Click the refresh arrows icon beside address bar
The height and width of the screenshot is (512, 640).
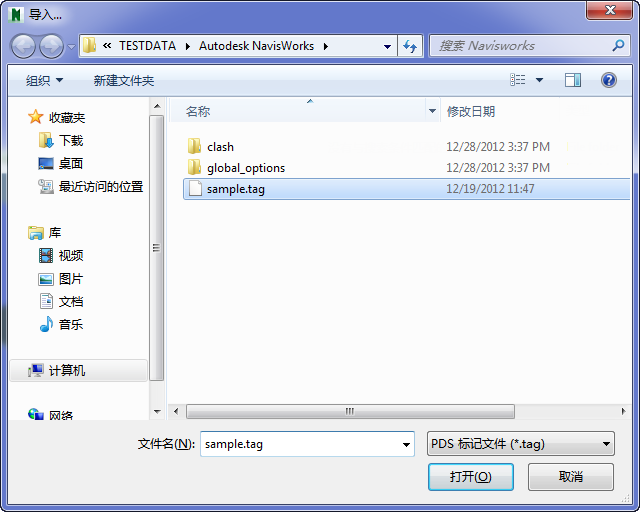(410, 46)
